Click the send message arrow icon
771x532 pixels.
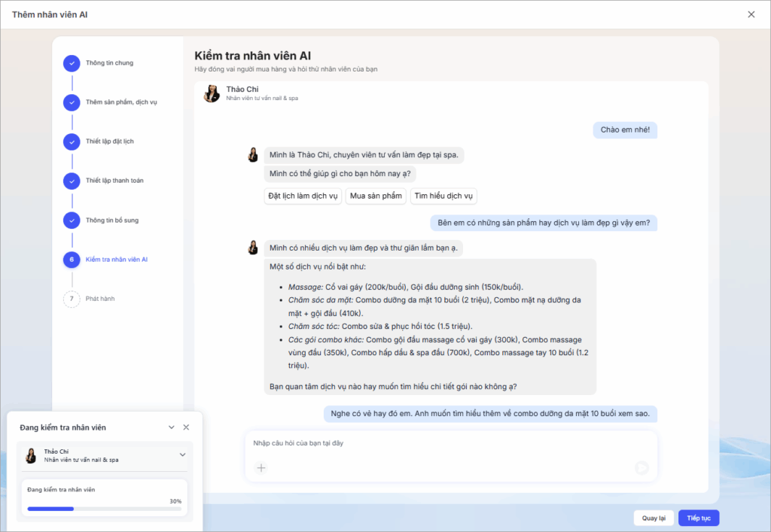[641, 468]
